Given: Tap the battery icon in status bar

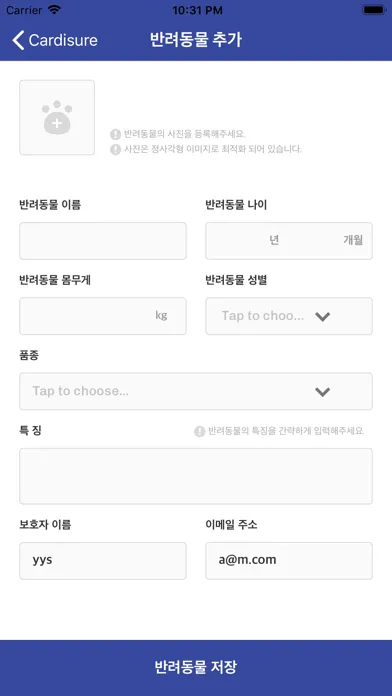Looking at the screenshot, I should (x=374, y=10).
